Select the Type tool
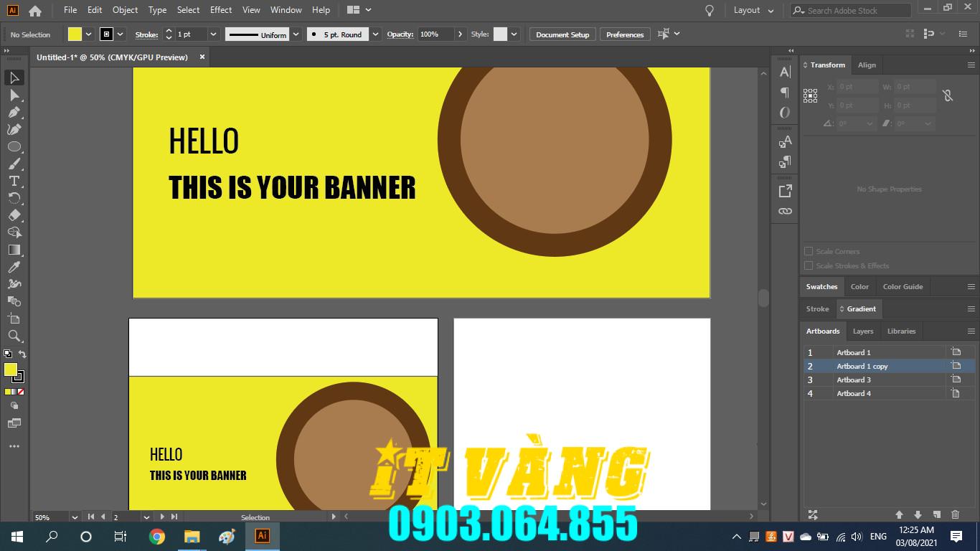980x551 pixels. click(14, 181)
